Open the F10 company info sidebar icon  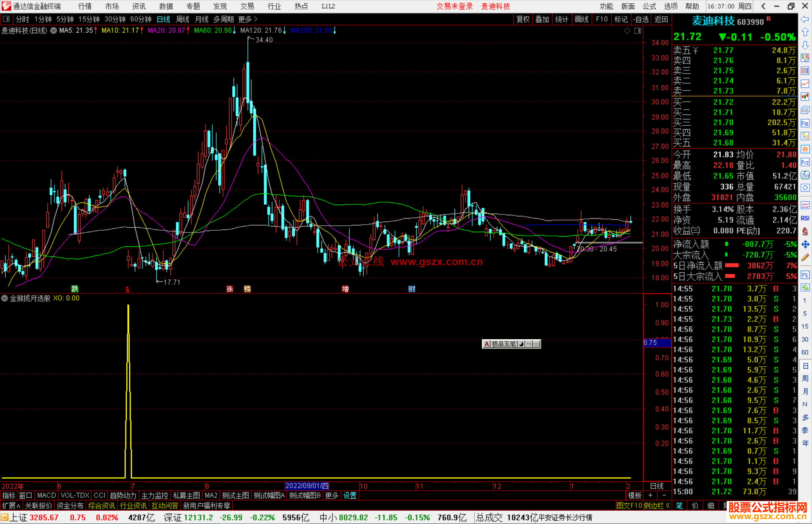point(805,123)
